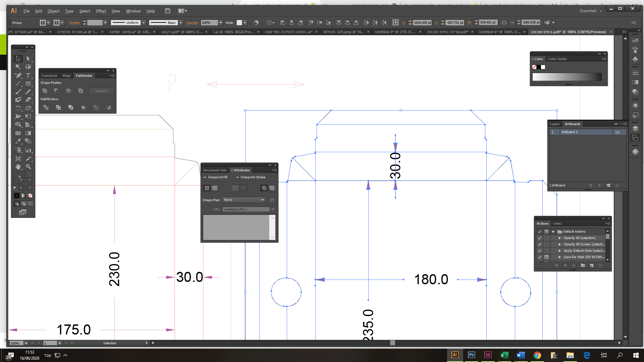Image resolution: width=644 pixels, height=362 pixels.
Task: Click the grayscale color ramp
Action: point(567,77)
